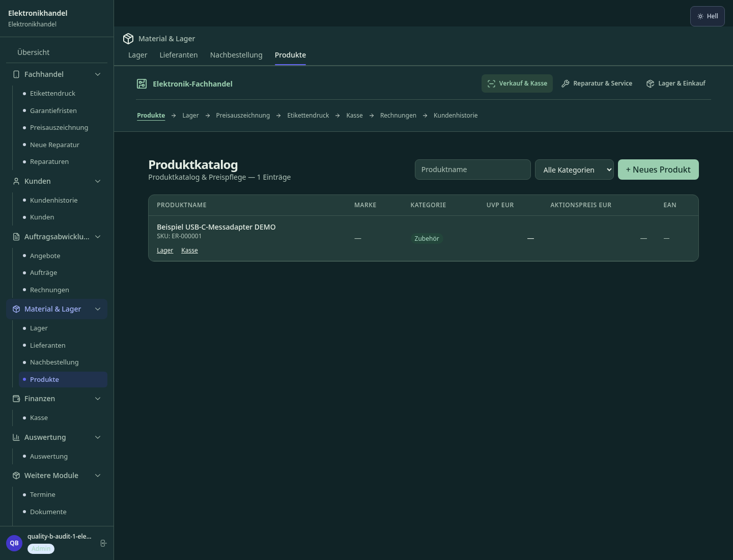Go to Übersicht in the sidebar
Screen dimensions: 733x560
pyautogui.click(x=57, y=52)
